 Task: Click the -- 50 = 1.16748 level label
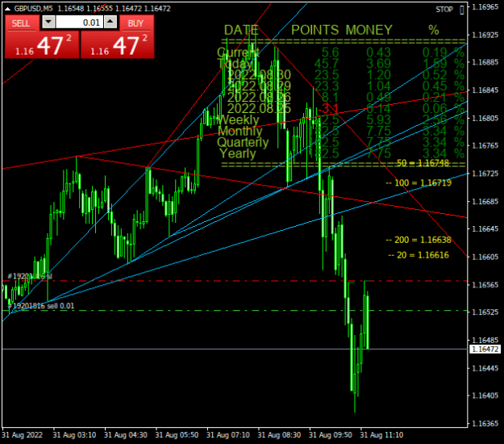tap(419, 163)
